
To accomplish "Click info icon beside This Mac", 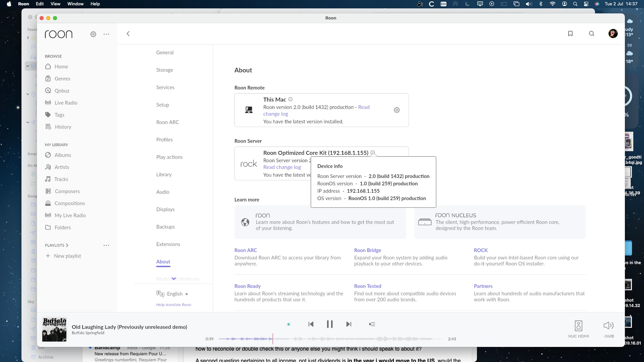I will 290,99.
